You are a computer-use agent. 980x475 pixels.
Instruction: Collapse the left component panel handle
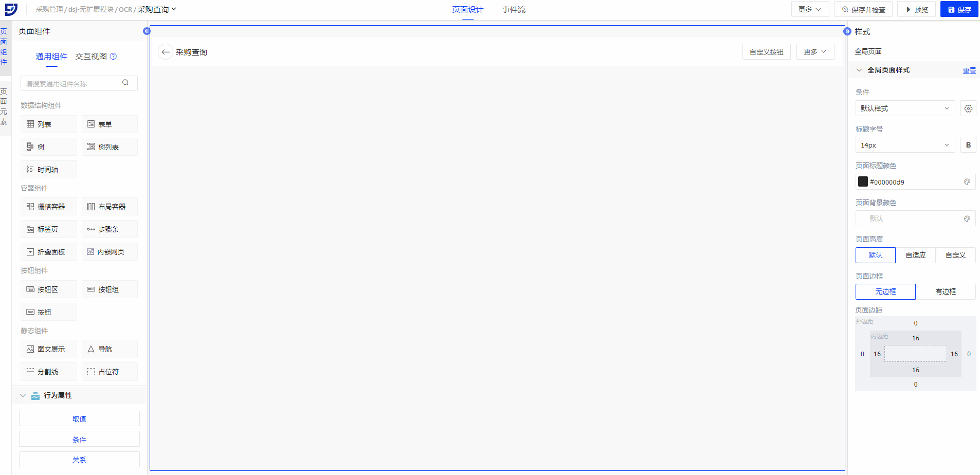pyautogui.click(x=147, y=31)
